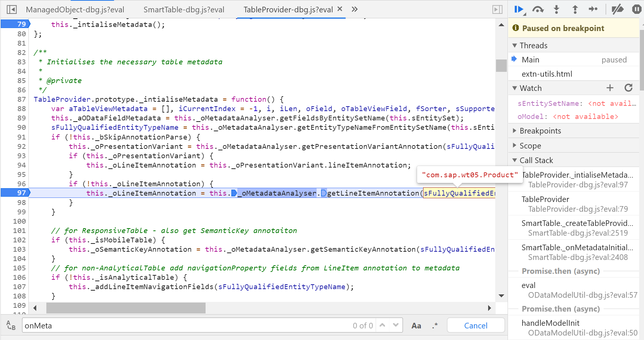The height and width of the screenshot is (340, 644).
Task: Toggle match case in search
Action: 416,326
